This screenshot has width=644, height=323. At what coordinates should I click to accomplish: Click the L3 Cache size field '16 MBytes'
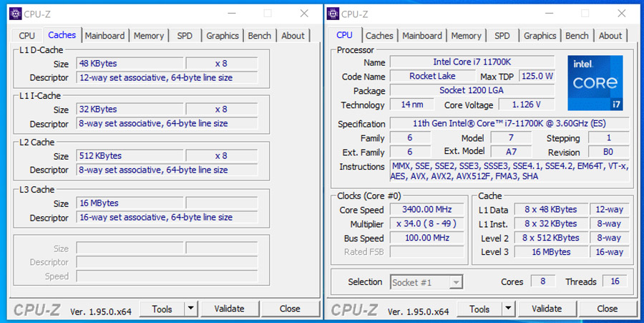point(130,203)
